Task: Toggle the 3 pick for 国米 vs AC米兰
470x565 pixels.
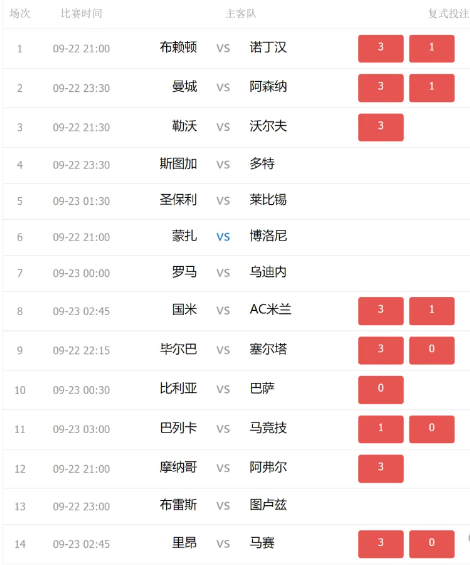Action: point(381,311)
